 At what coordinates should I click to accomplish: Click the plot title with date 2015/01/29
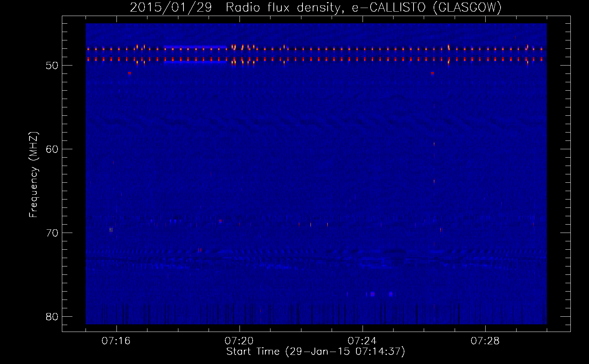pos(316,7)
